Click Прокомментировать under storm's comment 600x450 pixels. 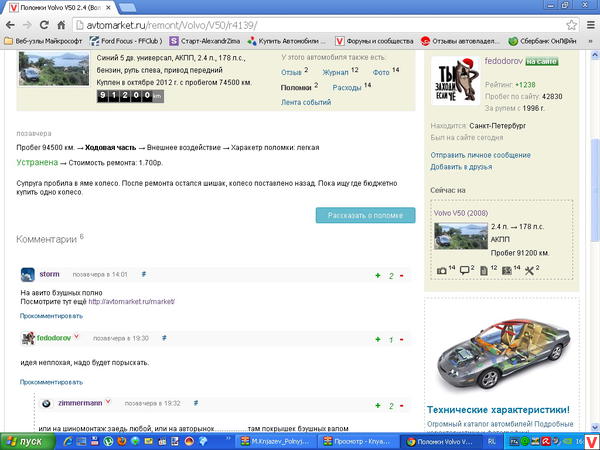click(51, 316)
